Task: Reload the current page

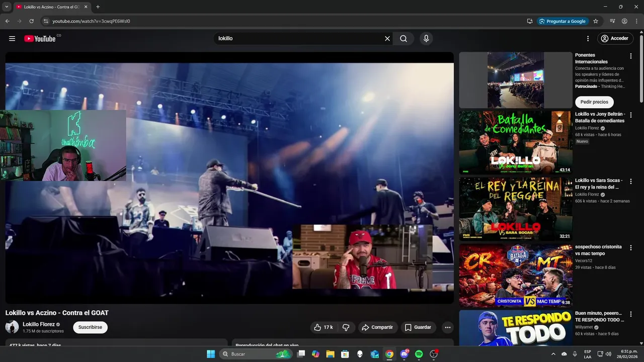Action: [x=31, y=21]
